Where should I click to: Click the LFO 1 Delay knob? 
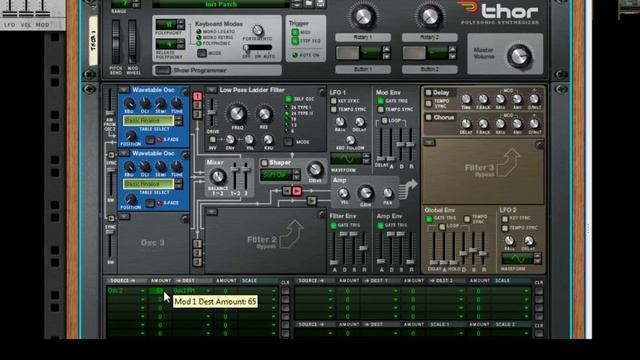(x=359, y=121)
